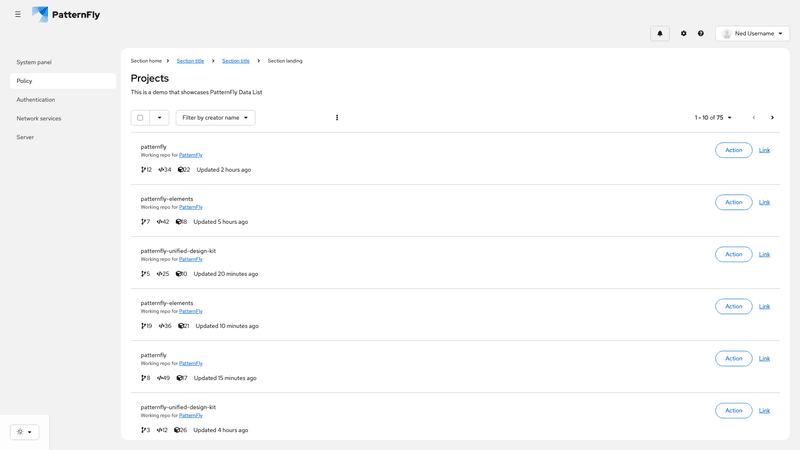Select Policy in sidebar
Screen dimensions: 800x450
(63, 81)
